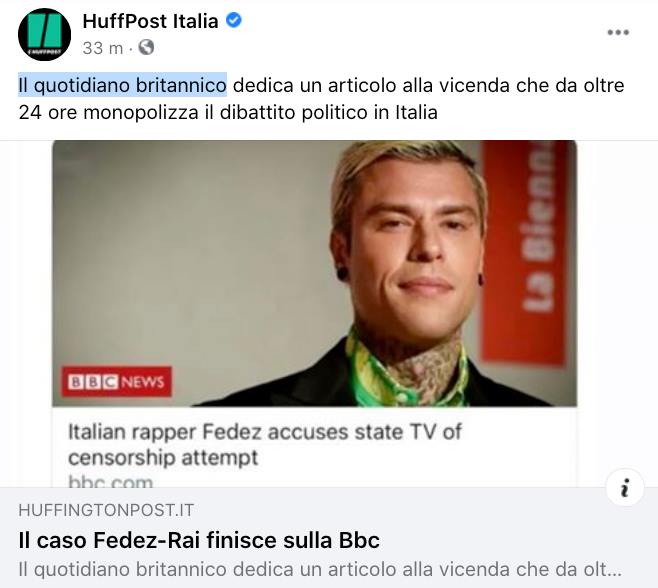Viewport: 658px width, 588px height.
Task: Click the blue verified badge
Action: pyautogui.click(x=234, y=20)
